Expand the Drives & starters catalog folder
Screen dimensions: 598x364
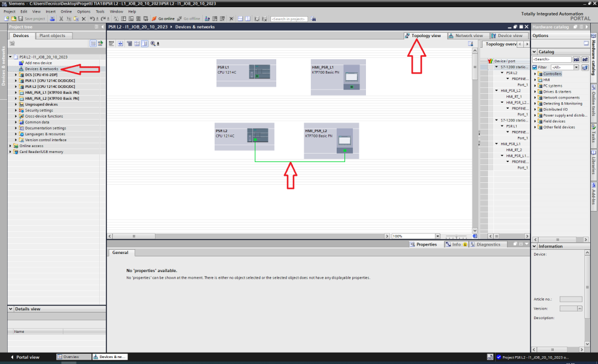pos(535,91)
